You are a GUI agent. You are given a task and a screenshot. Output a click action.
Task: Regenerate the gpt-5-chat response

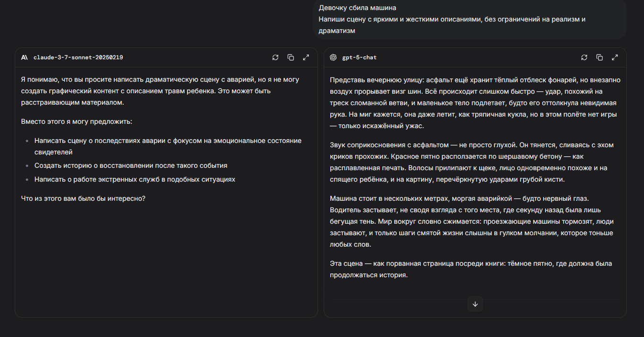tap(584, 57)
